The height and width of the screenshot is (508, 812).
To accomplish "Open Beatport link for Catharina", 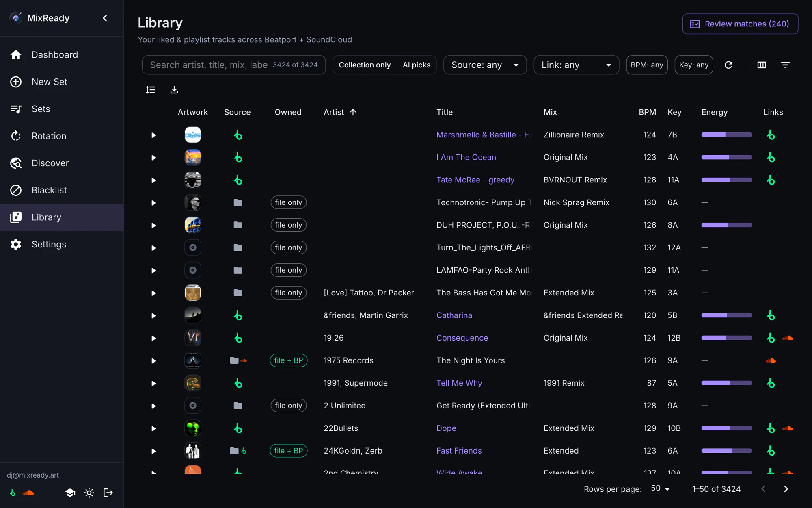I will pyautogui.click(x=771, y=315).
